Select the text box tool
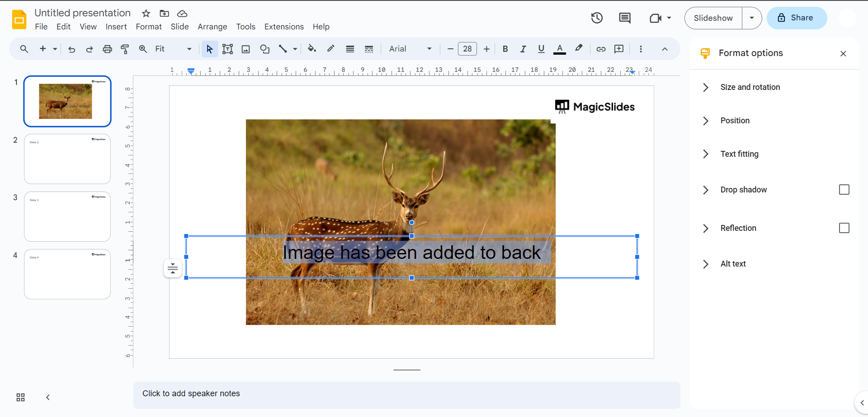Image resolution: width=868 pixels, height=417 pixels. point(227,49)
